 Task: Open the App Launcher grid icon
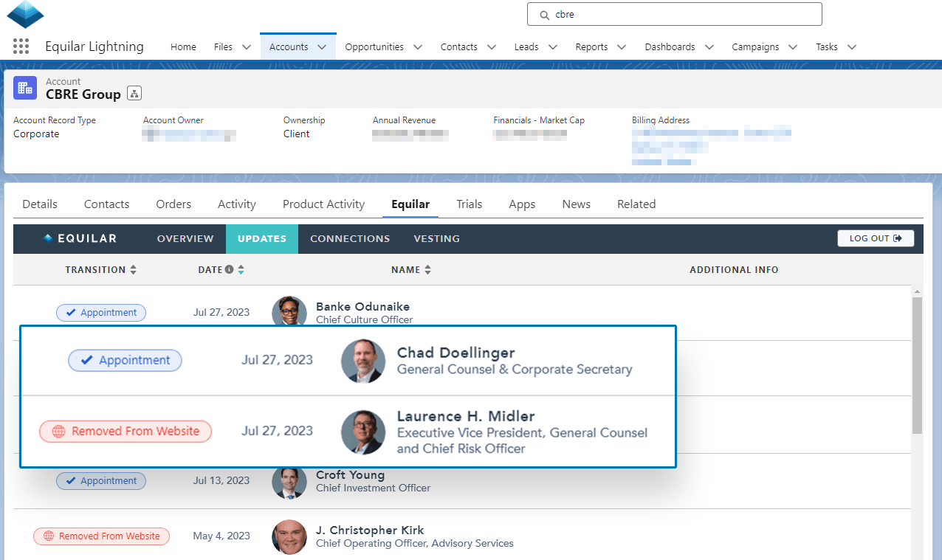[x=21, y=46]
